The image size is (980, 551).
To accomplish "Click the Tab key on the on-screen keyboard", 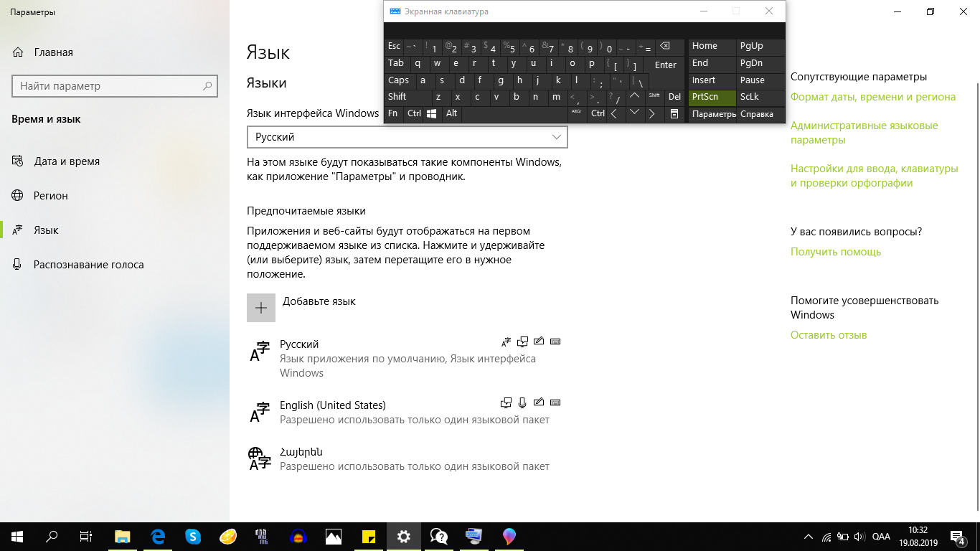I will (396, 63).
